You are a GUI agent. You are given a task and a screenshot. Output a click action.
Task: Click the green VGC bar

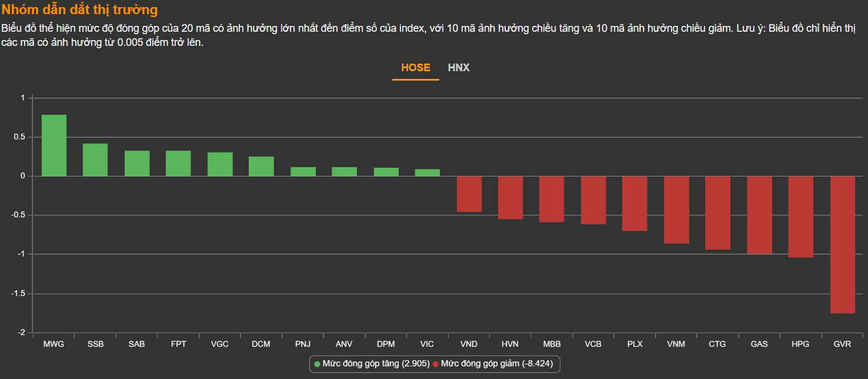(220, 164)
